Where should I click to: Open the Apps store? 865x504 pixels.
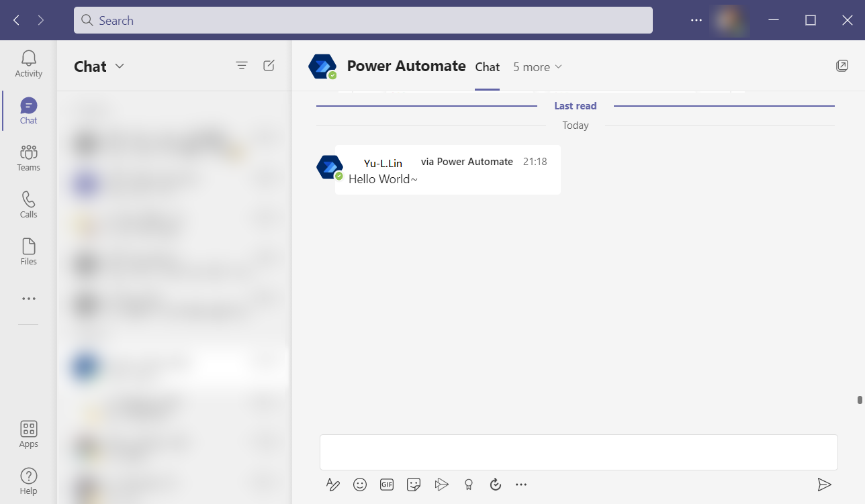pos(28,434)
